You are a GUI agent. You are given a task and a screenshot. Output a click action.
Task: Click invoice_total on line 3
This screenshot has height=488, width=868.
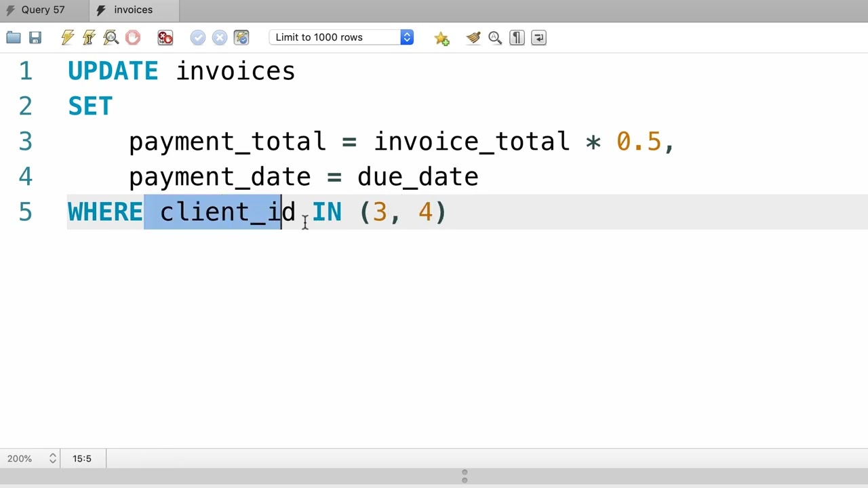click(x=472, y=142)
